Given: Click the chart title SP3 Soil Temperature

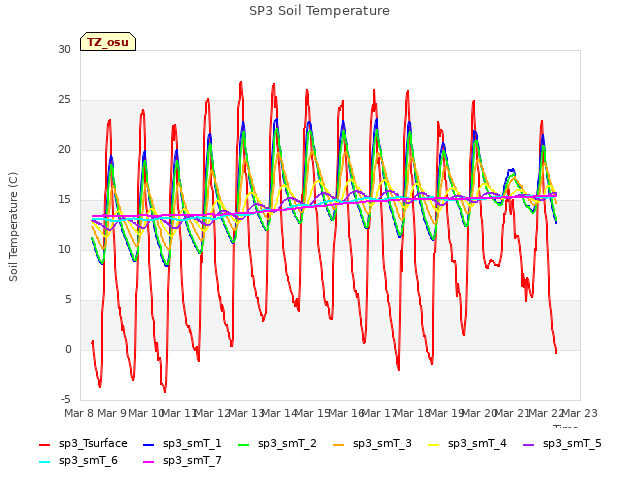Looking at the screenshot, I should pos(319,11).
